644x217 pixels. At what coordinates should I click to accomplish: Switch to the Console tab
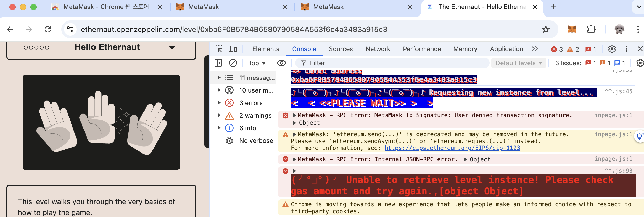click(304, 49)
